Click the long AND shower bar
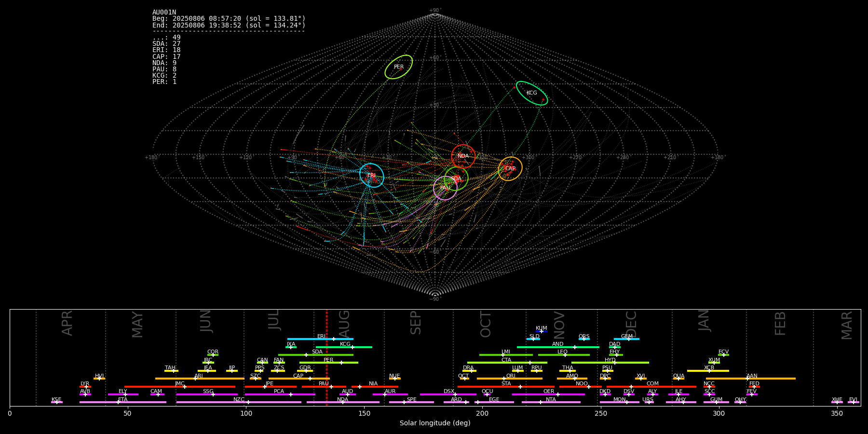Screen dimensions: 868x434 (x=558, y=347)
